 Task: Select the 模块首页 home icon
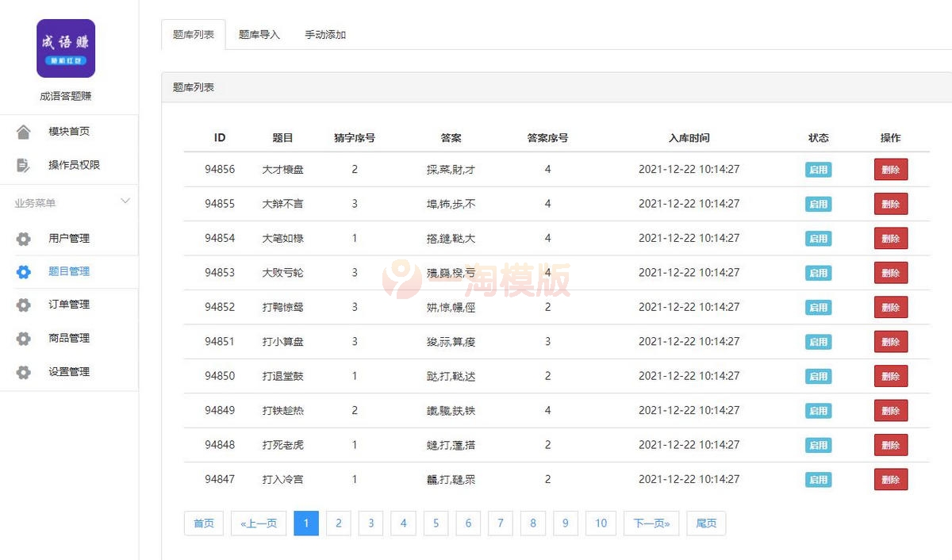[25, 131]
